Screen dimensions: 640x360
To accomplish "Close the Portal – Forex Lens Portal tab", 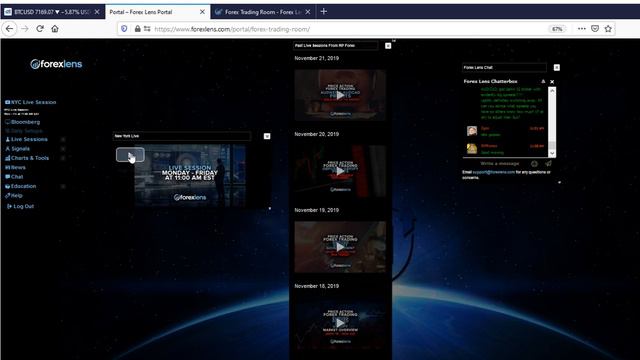I will 202,12.
